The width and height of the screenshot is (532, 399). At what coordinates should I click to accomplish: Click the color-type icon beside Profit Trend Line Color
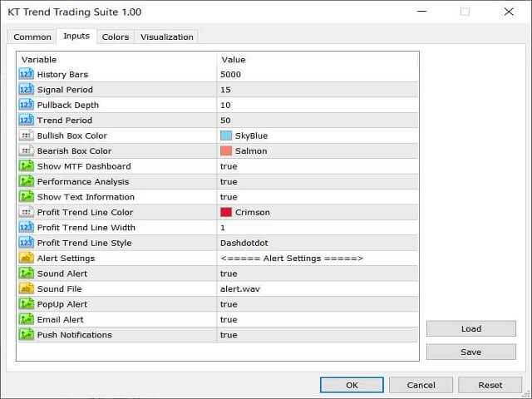[x=26, y=212]
